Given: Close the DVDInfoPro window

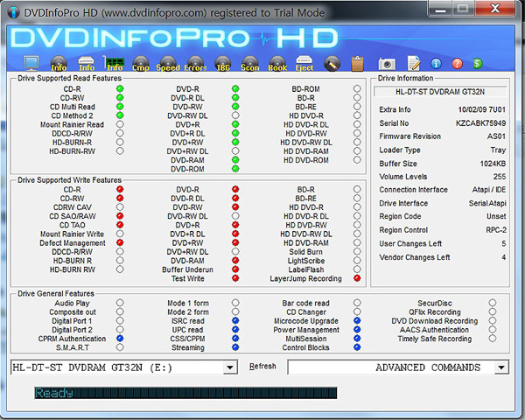Looking at the screenshot, I should 495,8.
